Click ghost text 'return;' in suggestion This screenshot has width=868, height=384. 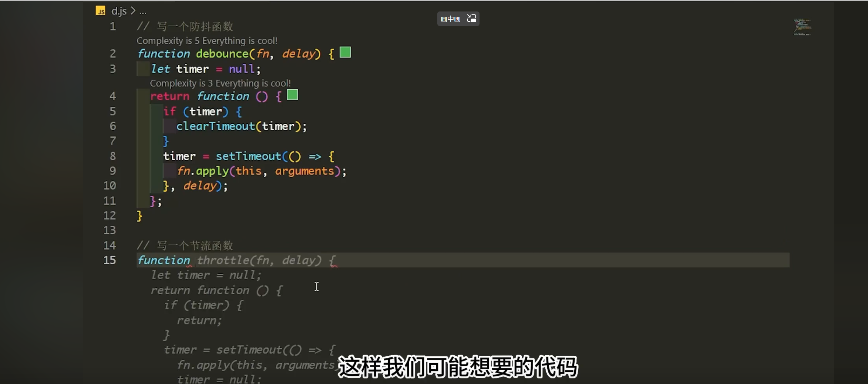[199, 320]
